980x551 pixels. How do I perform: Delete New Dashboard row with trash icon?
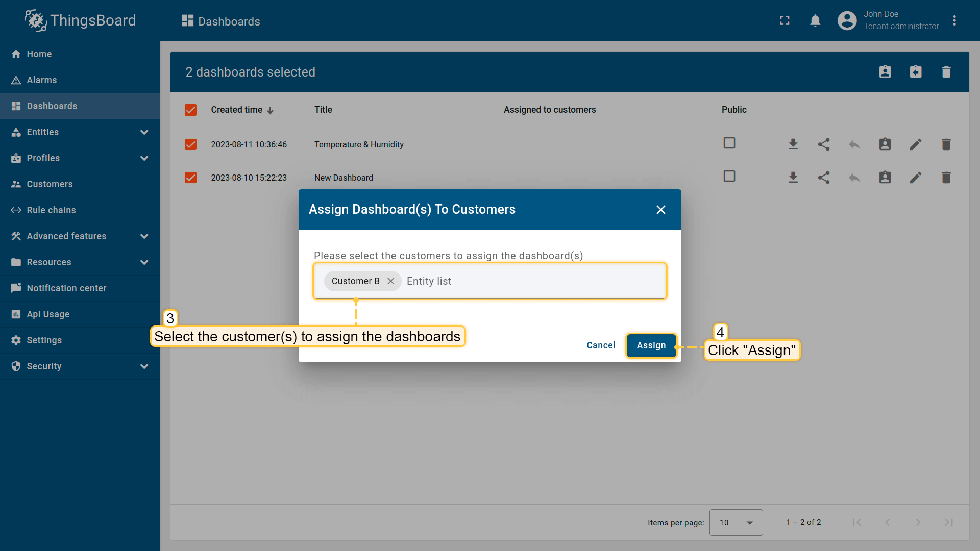pyautogui.click(x=946, y=178)
